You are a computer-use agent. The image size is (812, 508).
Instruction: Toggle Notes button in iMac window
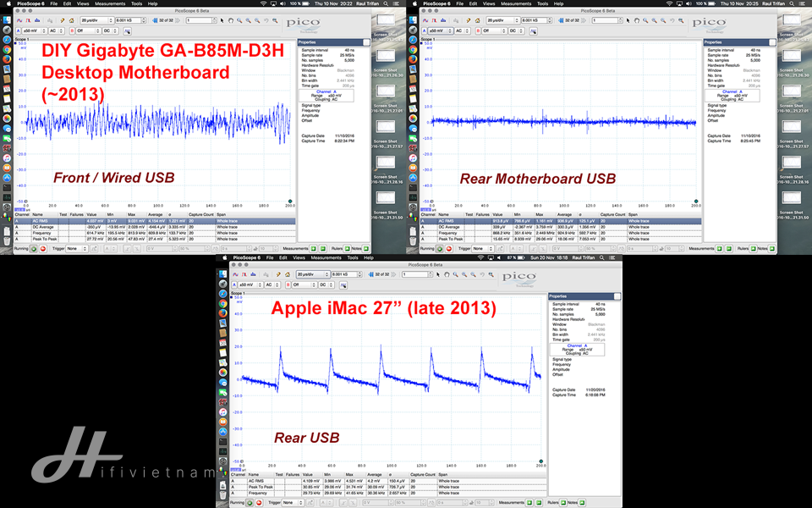click(582, 502)
